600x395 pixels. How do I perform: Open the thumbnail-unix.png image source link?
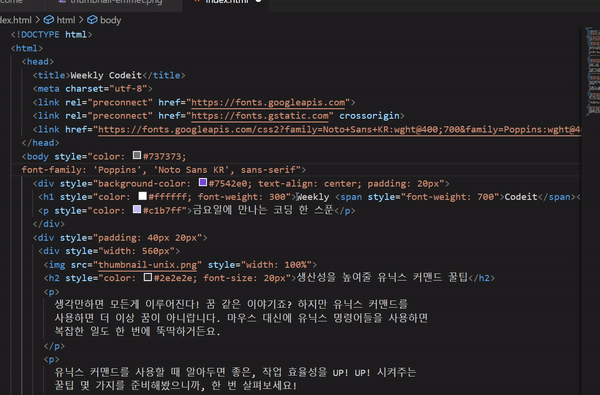click(148, 265)
